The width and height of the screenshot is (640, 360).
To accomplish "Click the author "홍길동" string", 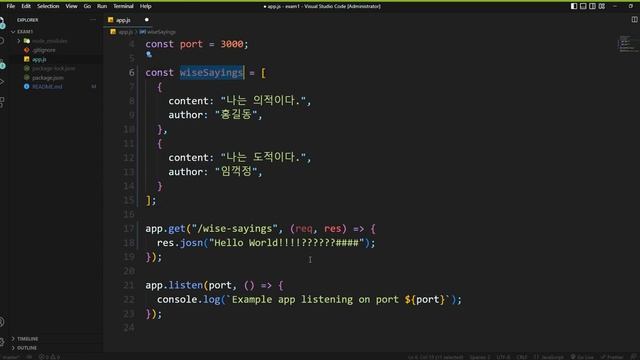I will click(x=235, y=115).
